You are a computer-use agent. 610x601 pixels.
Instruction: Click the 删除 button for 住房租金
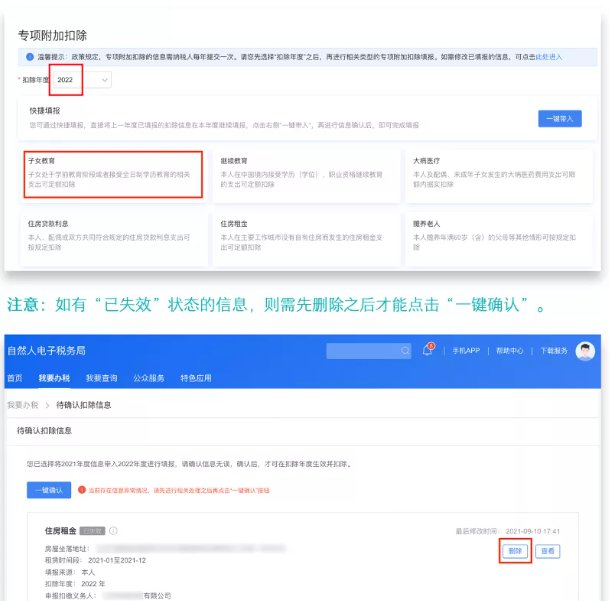[x=515, y=551]
